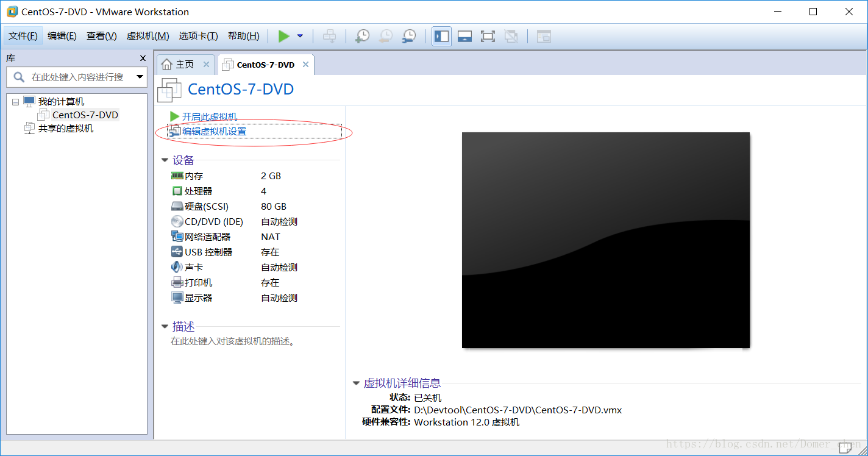Click the 80 GB hard disk value

pos(274,207)
